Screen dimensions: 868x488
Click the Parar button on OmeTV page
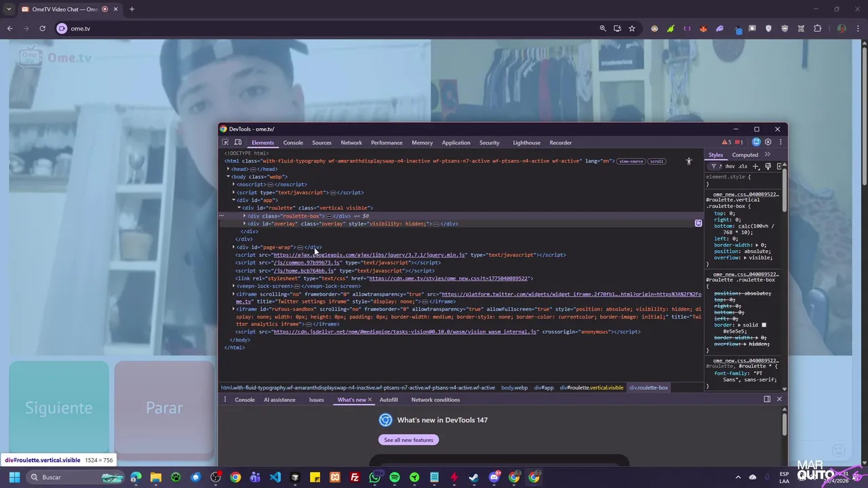pos(164,408)
